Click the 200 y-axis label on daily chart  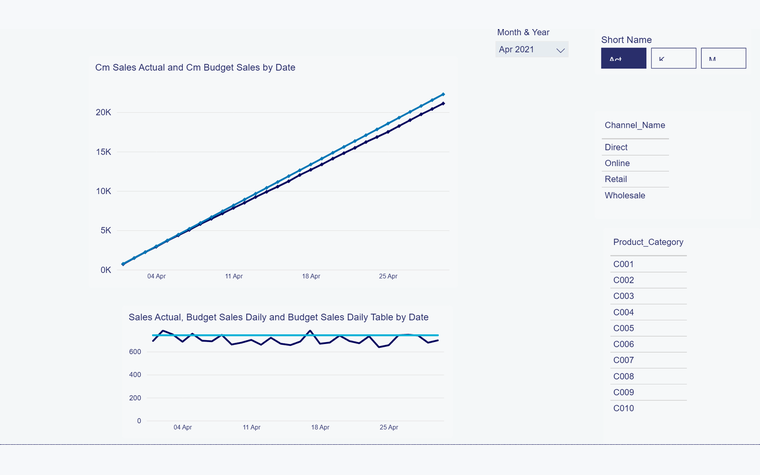pyautogui.click(x=135, y=398)
